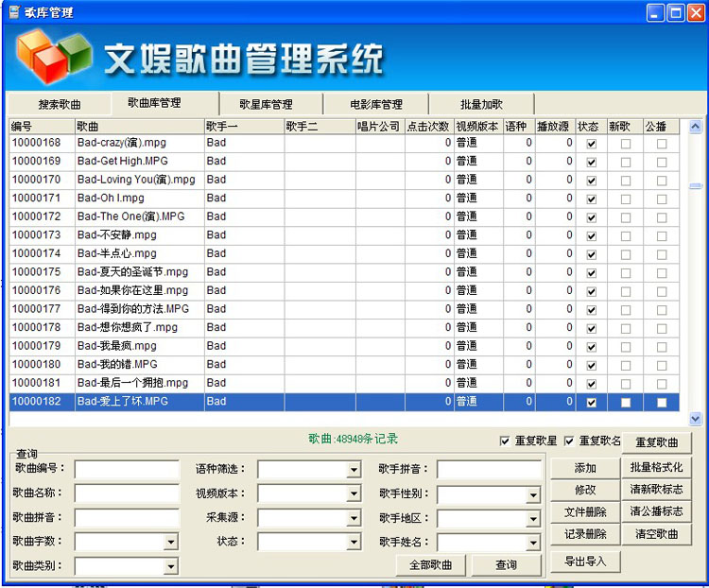Toggle 新歌 checkbox for song 10000169
The image size is (709, 588).
tap(626, 162)
